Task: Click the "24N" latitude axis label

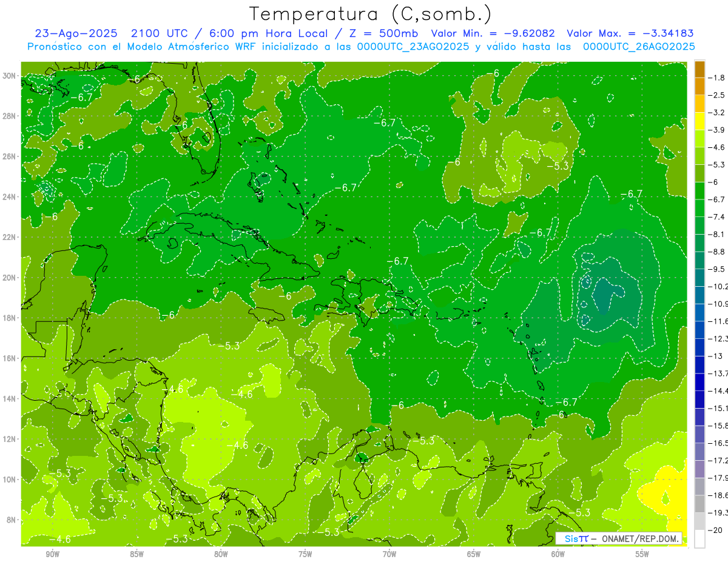Action: tap(10, 197)
